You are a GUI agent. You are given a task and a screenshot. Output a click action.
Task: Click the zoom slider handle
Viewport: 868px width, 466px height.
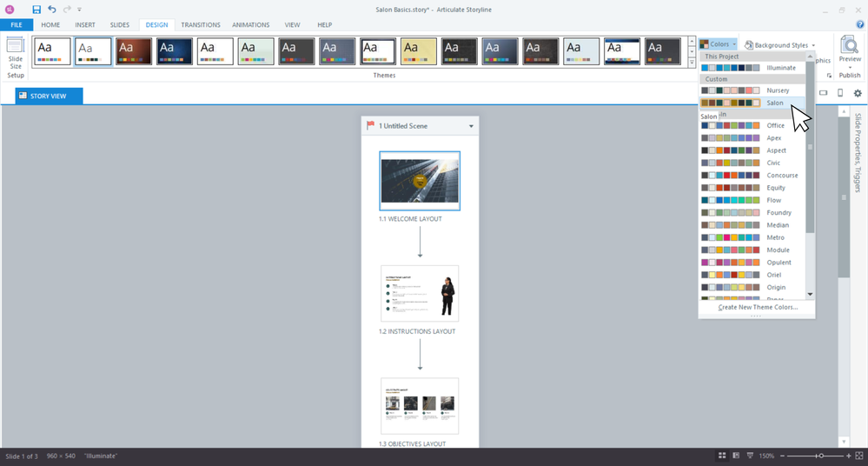click(821, 456)
